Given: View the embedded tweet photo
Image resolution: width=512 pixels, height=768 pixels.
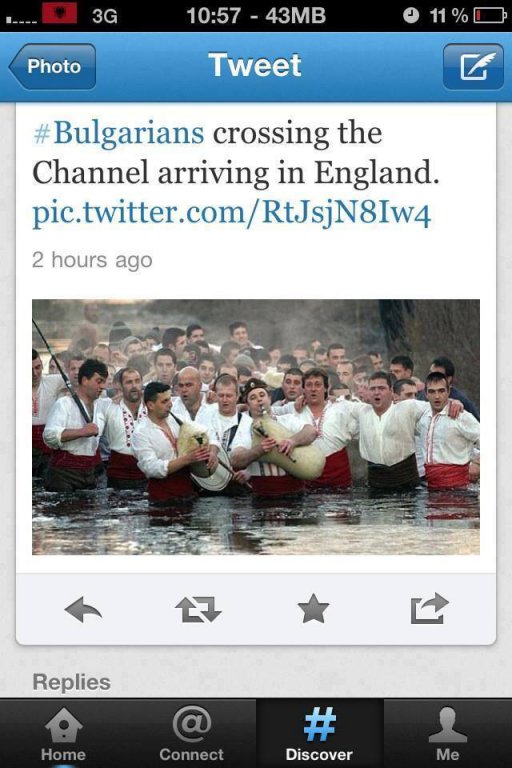Looking at the screenshot, I should point(256,427).
